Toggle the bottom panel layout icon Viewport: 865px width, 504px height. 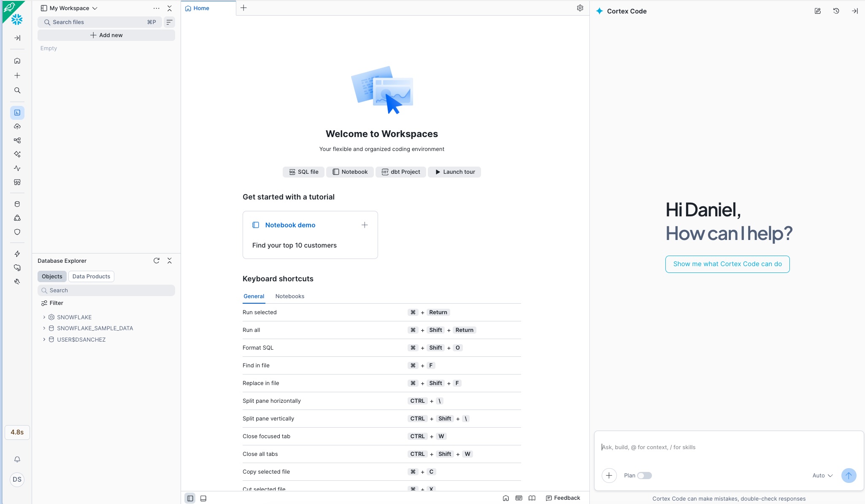pos(203,498)
